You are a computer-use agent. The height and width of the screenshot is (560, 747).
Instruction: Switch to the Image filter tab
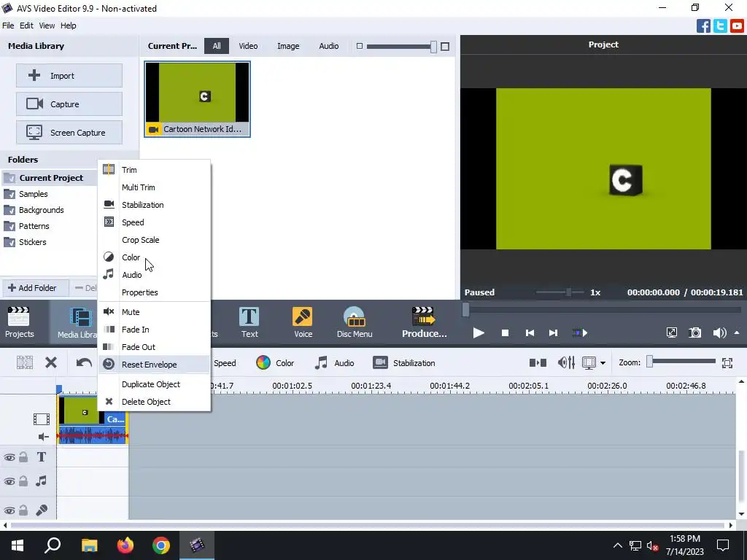[x=288, y=46]
